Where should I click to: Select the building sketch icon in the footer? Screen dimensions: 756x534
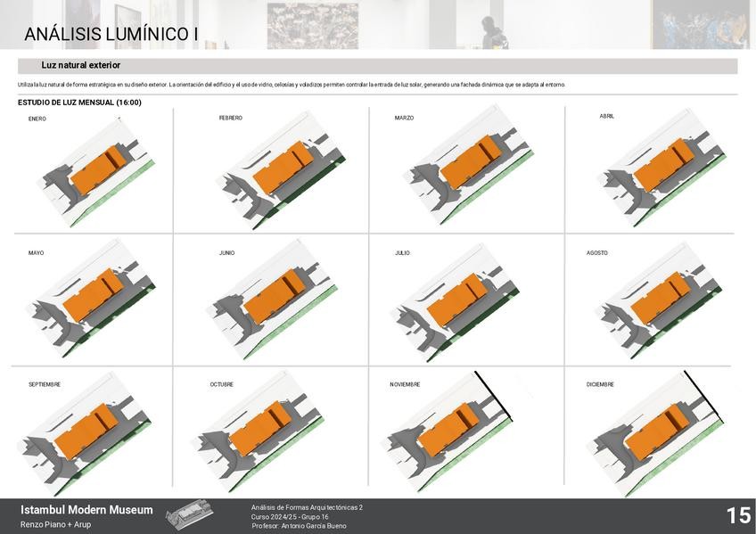click(x=187, y=513)
